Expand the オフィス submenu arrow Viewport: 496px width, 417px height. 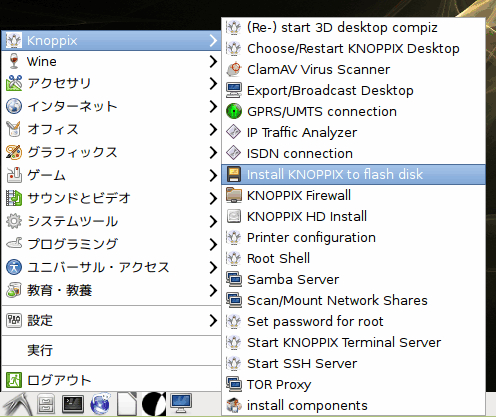coord(213,129)
